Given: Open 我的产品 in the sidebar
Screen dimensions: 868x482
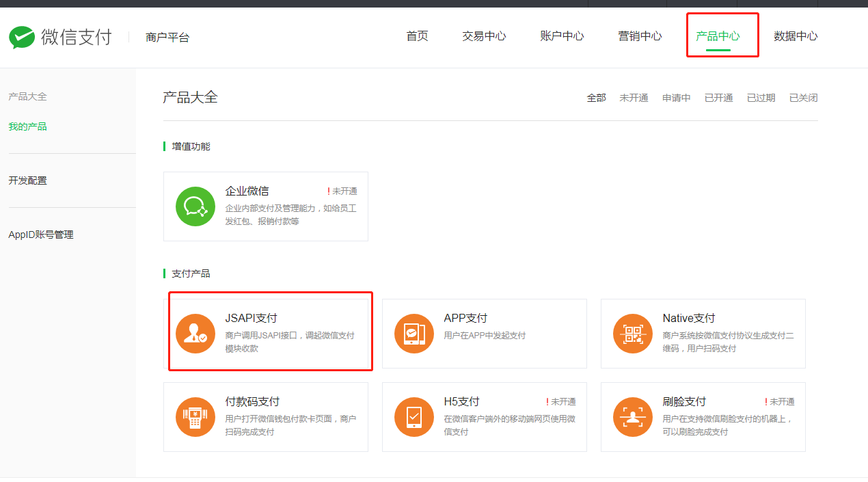Looking at the screenshot, I should pos(27,126).
